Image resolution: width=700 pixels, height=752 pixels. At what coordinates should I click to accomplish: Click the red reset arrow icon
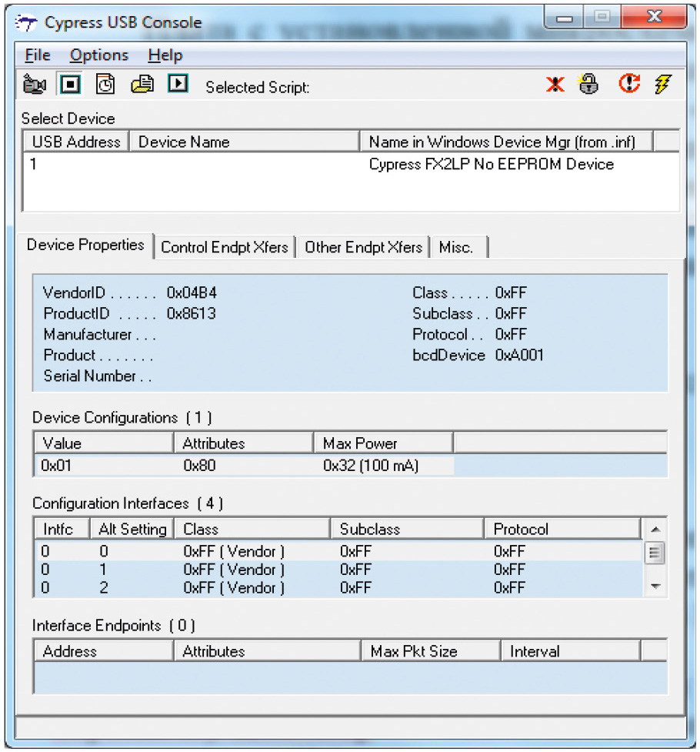[628, 85]
